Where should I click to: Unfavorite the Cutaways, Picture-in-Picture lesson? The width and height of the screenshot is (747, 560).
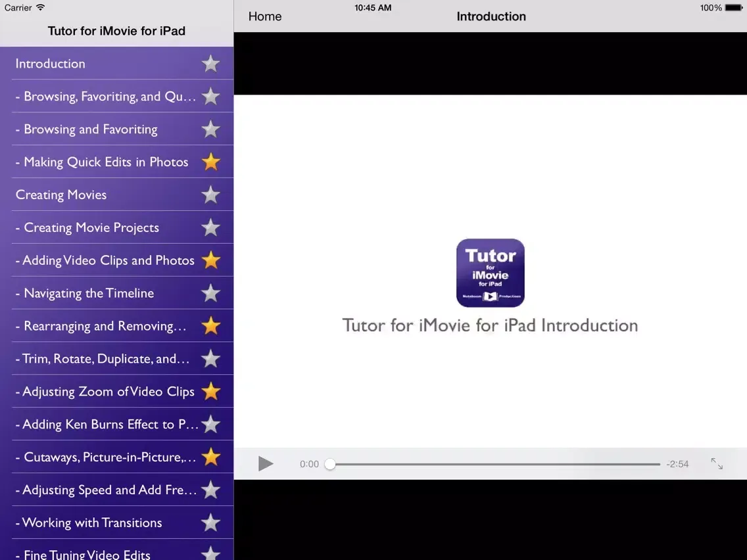pos(210,457)
